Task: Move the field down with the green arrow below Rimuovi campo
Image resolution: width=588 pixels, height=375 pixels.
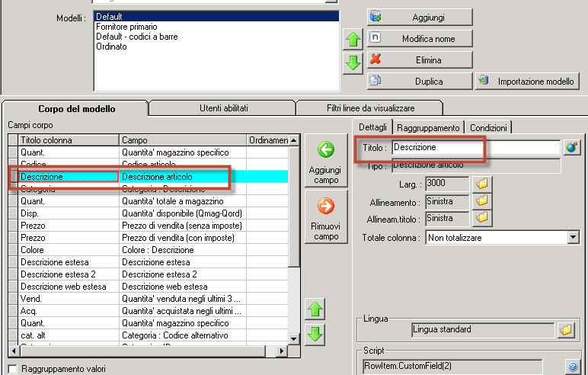Action: (315, 335)
